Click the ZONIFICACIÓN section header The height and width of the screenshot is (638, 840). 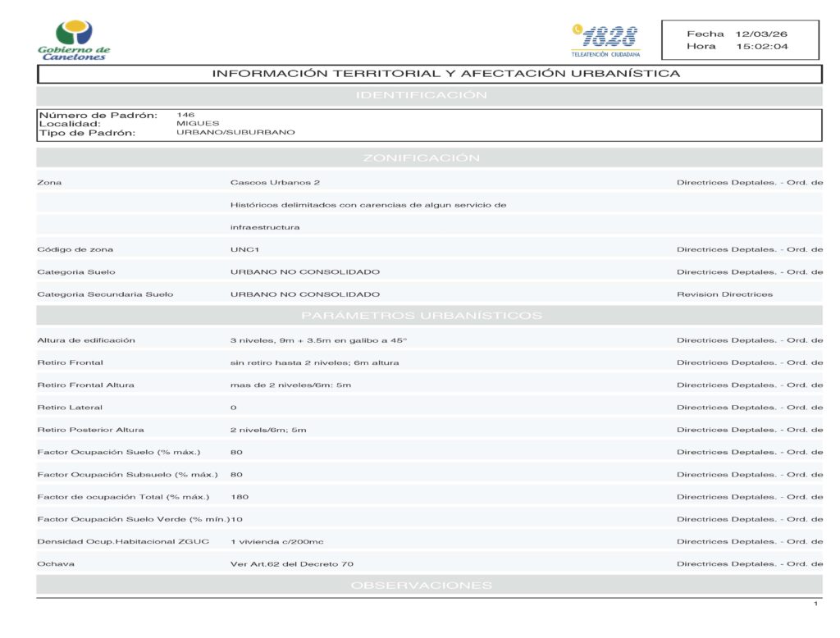pos(421,157)
